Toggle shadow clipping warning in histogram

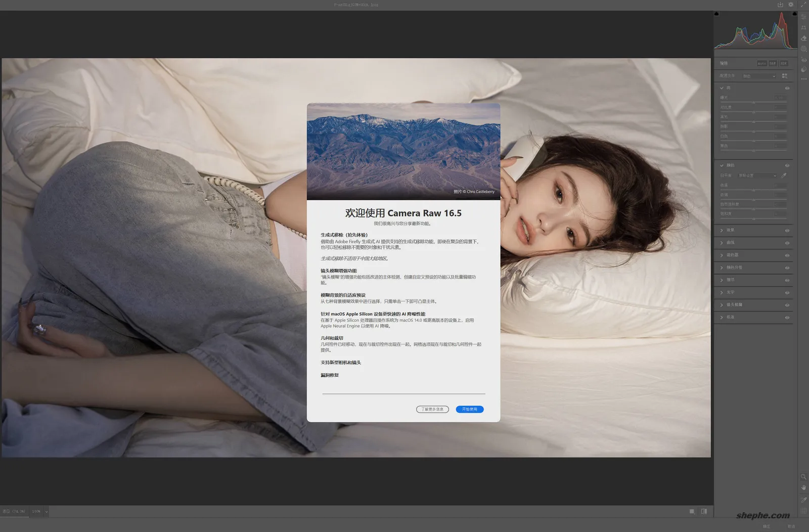click(x=716, y=14)
